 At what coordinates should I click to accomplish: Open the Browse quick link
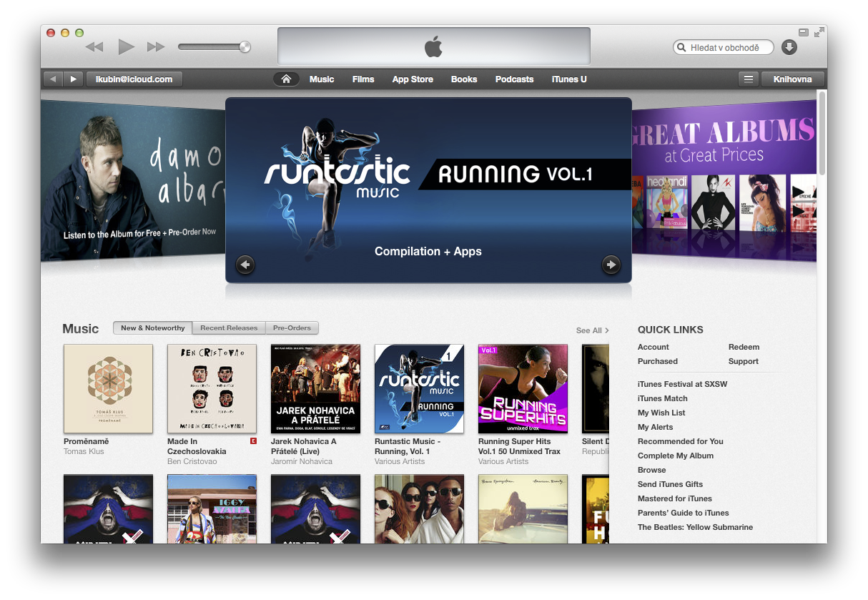point(652,471)
